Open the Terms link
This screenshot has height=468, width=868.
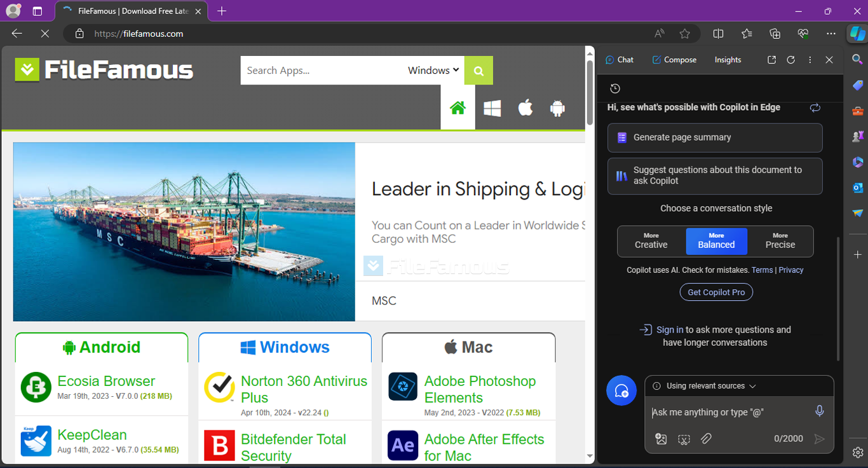tap(762, 270)
